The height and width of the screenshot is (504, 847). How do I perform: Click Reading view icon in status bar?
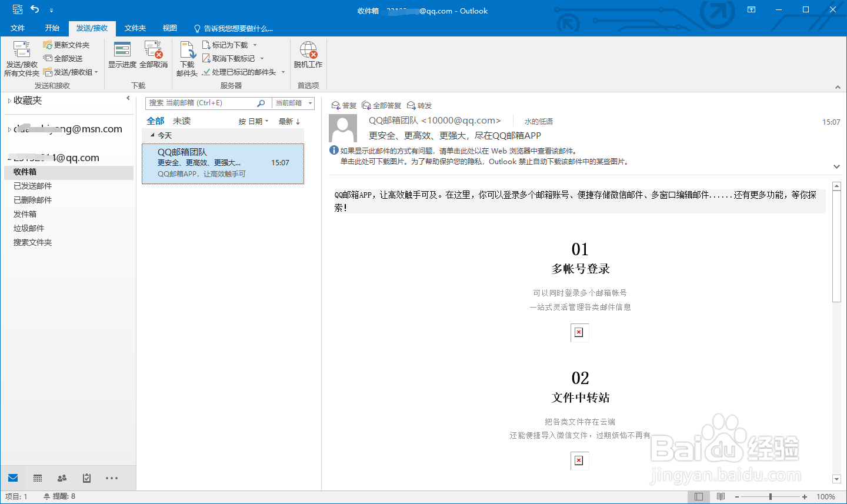[721, 497]
